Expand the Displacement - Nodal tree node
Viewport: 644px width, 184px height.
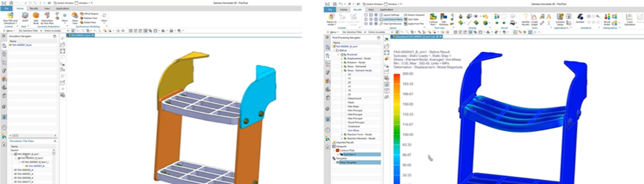point(342,59)
